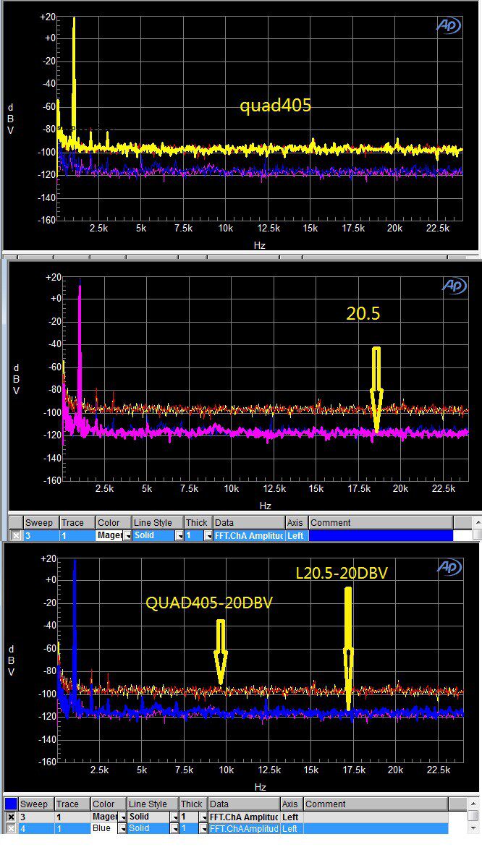482x868 pixels.
Task: Click sweep number 3 cell in middle legend
Action: point(41,536)
